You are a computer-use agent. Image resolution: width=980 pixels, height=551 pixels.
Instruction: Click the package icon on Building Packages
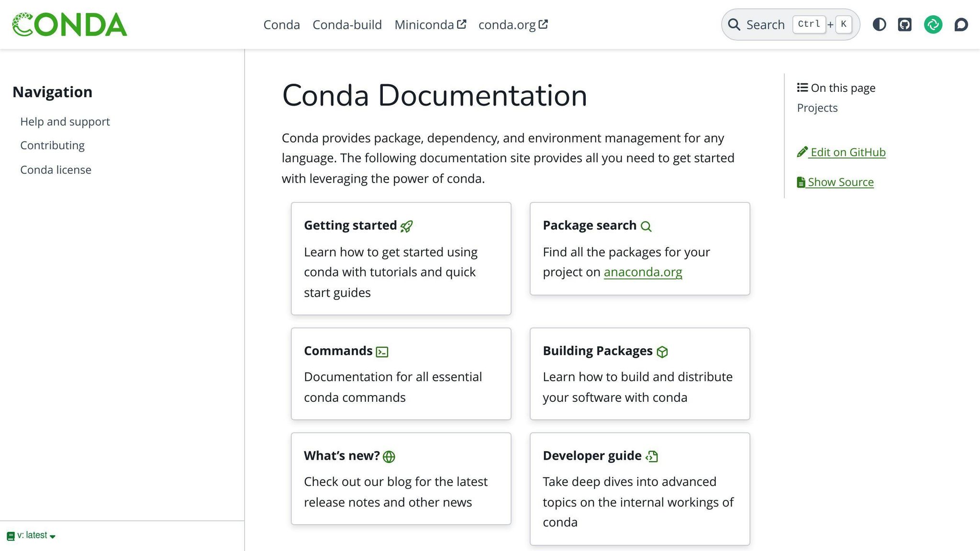pyautogui.click(x=663, y=351)
